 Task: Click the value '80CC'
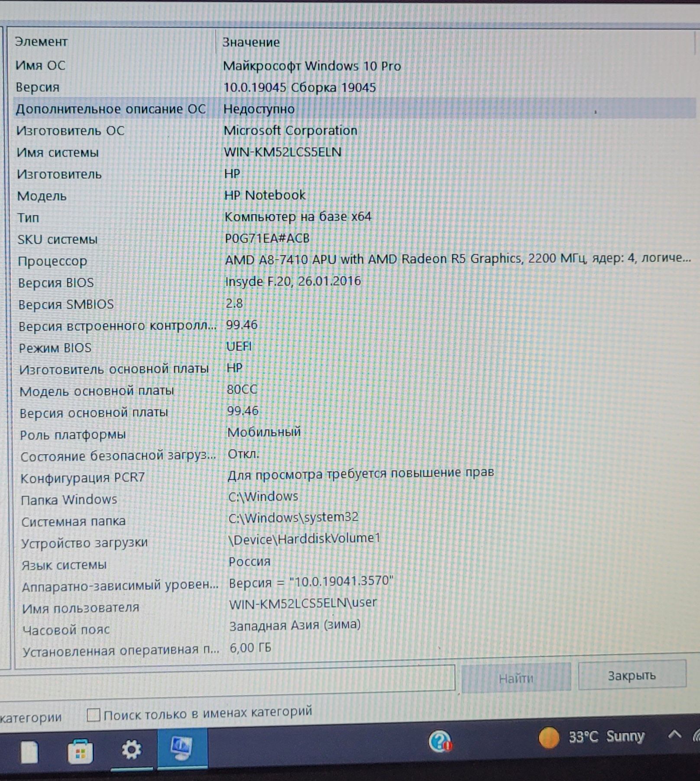242,389
